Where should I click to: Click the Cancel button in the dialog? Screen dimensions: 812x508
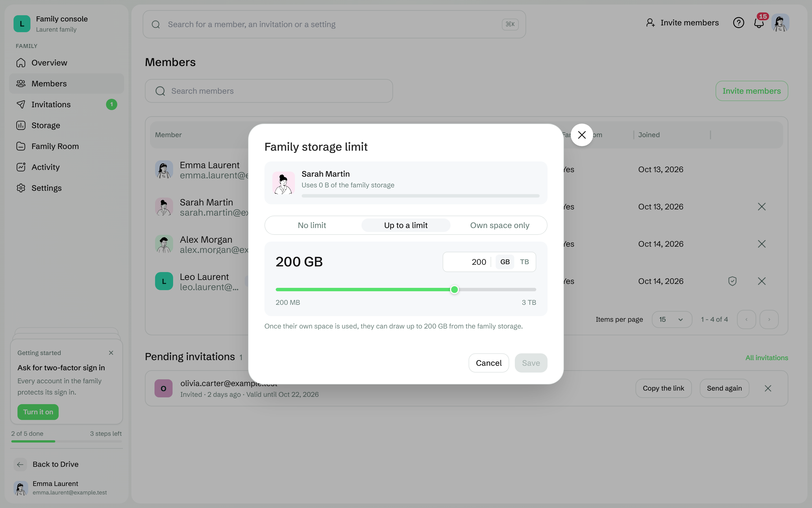(x=489, y=363)
